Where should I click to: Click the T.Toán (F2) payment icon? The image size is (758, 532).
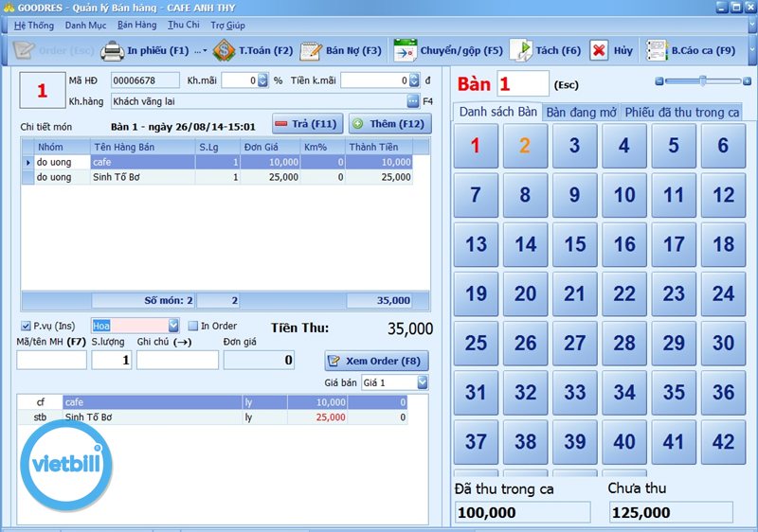click(x=224, y=50)
